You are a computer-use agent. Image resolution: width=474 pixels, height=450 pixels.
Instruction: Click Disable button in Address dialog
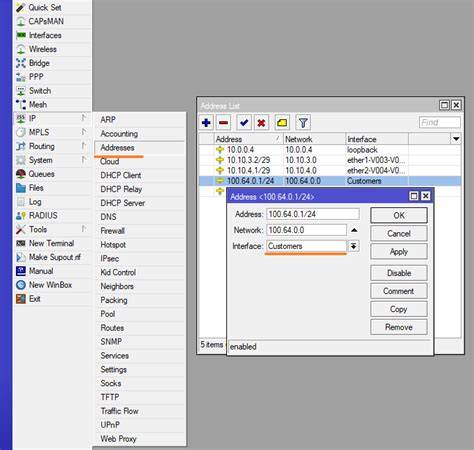[x=399, y=273]
